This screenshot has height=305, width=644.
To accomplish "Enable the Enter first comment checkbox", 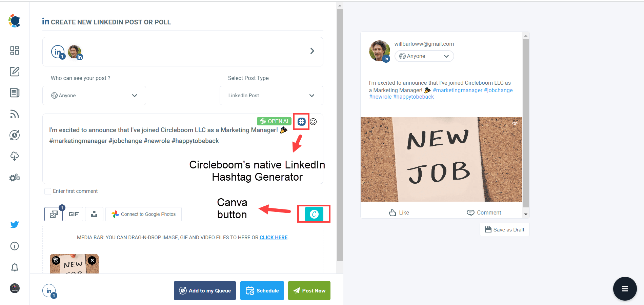I will point(47,191).
